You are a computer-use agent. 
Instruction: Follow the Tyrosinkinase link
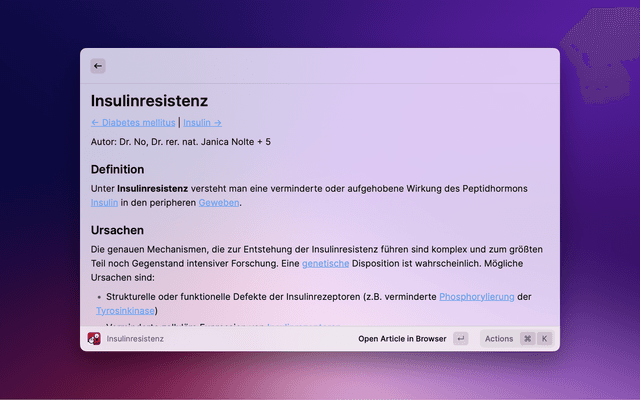[125, 311]
